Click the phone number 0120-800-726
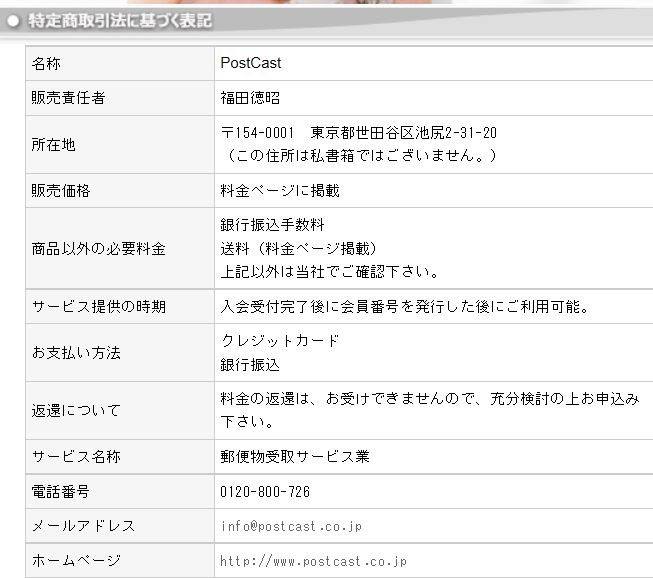Viewport: 653px width, 578px height. point(265,492)
